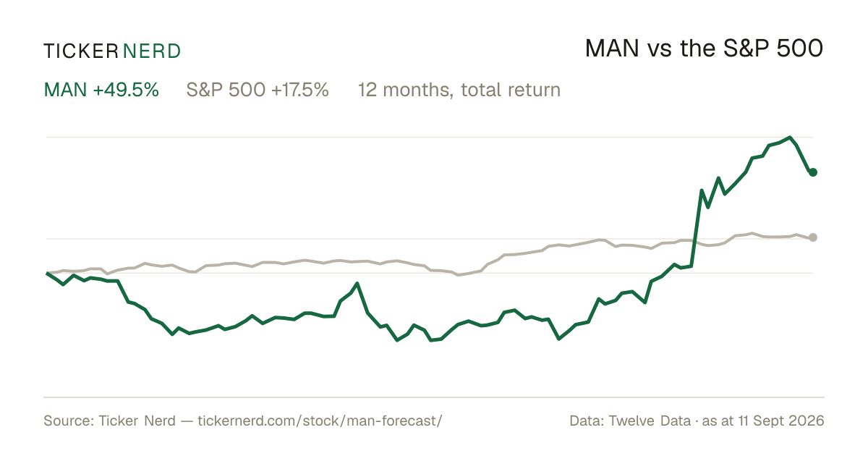Click the TICKER NERD logo
Screen dimensions: 868x456
(112, 51)
